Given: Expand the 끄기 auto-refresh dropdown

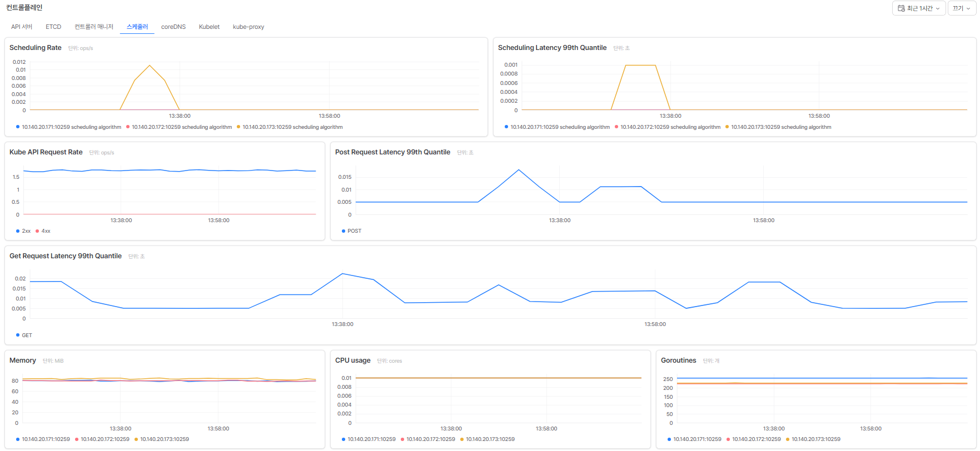Looking at the screenshot, I should click(962, 8).
